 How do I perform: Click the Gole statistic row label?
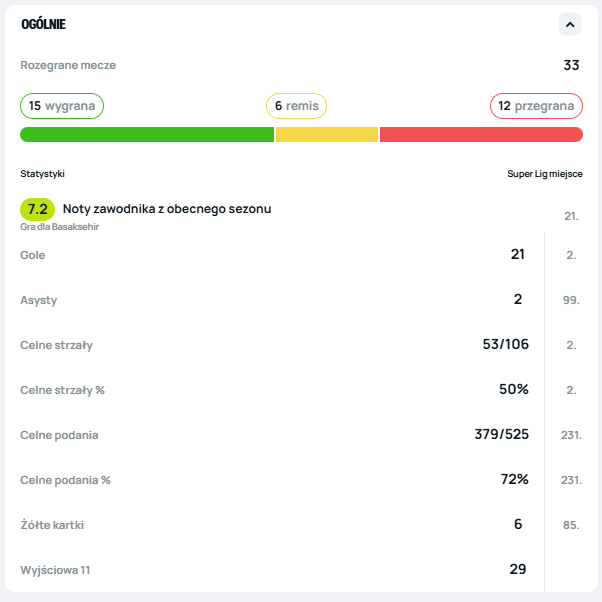[x=33, y=255]
